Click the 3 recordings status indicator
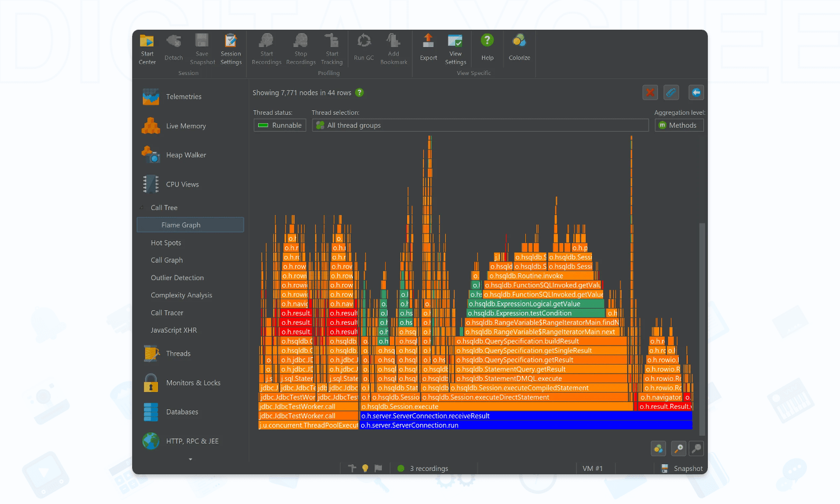The image size is (840, 504). coord(423,468)
